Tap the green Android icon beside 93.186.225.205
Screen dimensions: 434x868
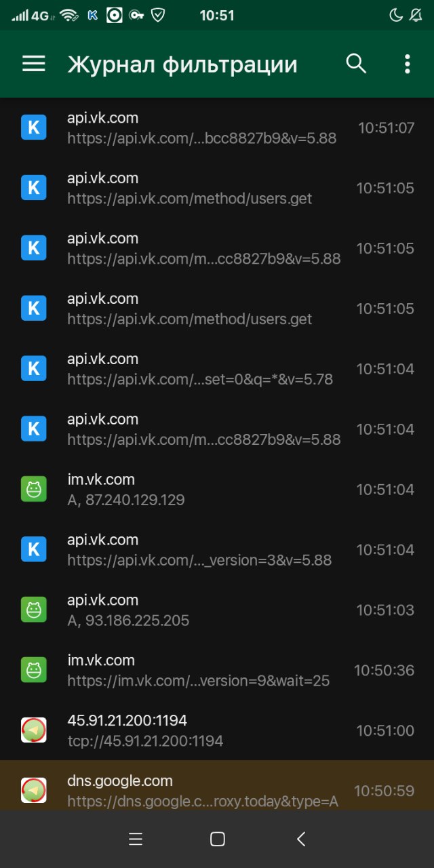point(34,610)
